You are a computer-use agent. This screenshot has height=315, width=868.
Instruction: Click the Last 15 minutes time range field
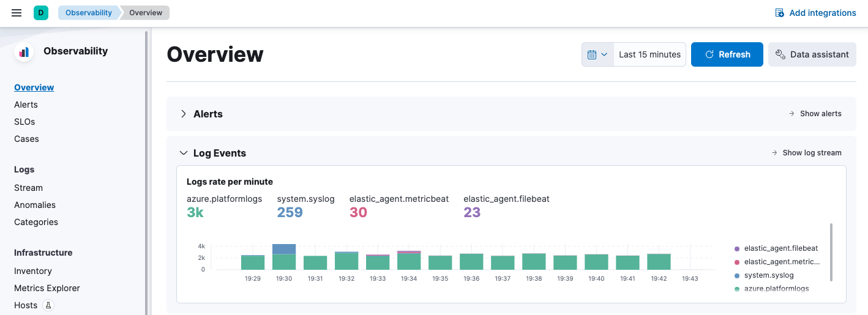tap(649, 54)
